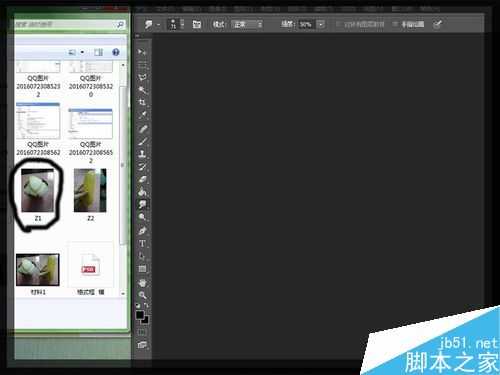500x375 pixels.
Task: Open the background color picker
Action: tap(146, 320)
